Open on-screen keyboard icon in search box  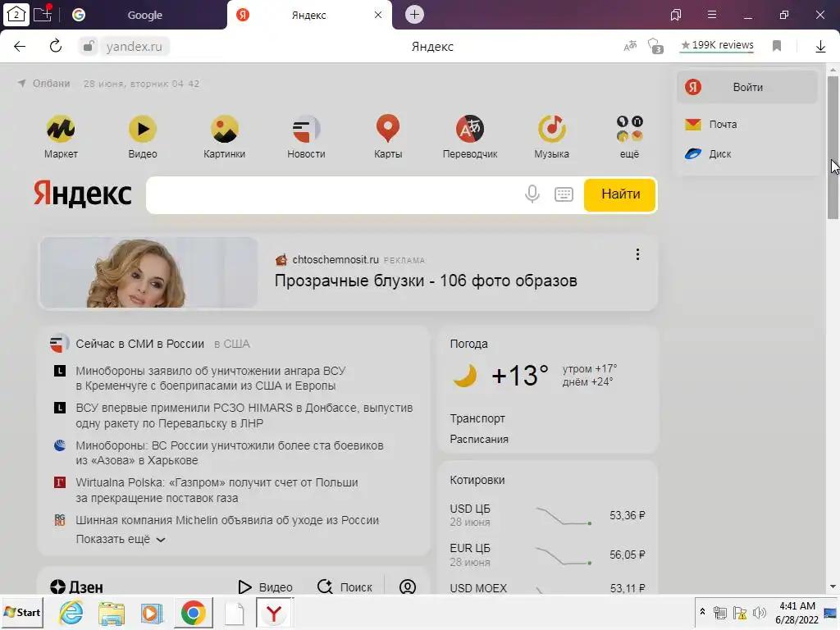click(x=564, y=194)
